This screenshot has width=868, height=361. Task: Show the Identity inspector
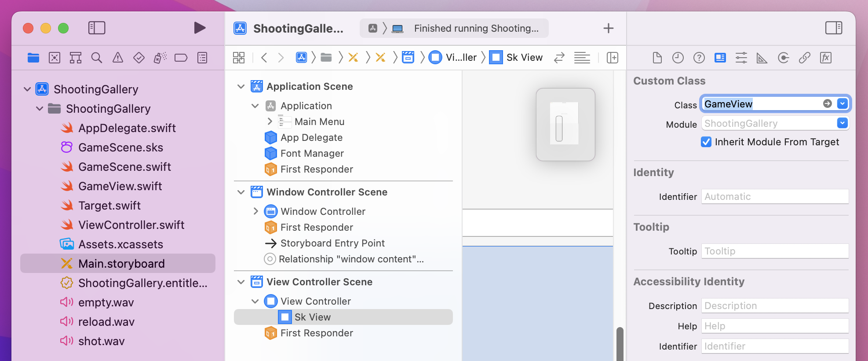(720, 58)
